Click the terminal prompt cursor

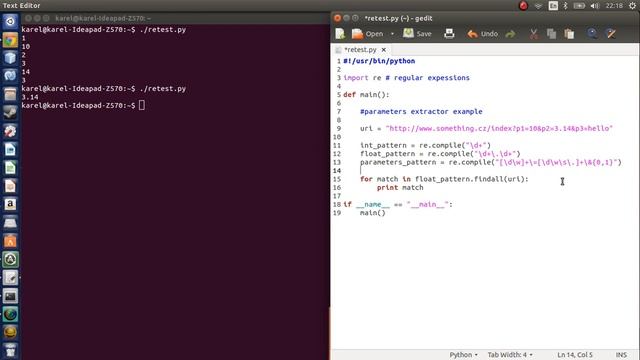coord(142,105)
